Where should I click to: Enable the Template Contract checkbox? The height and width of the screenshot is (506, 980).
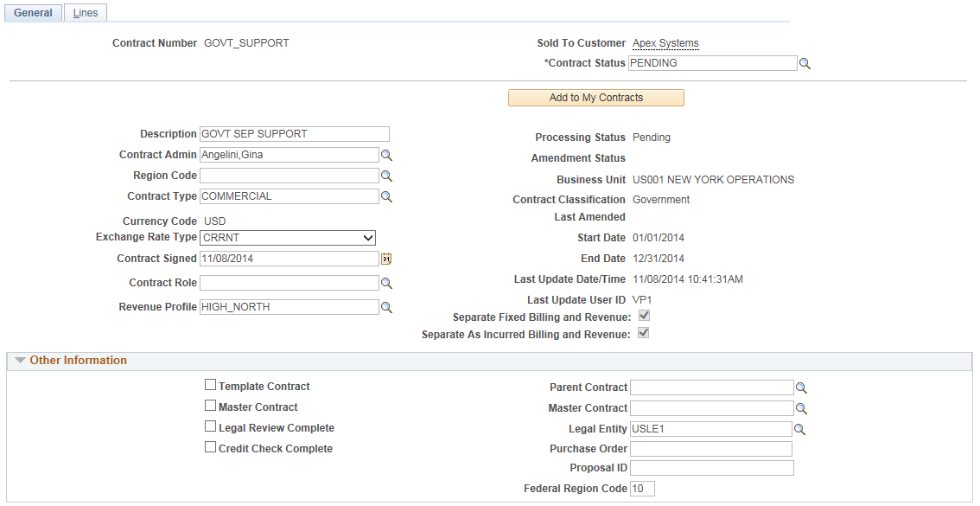[210, 385]
